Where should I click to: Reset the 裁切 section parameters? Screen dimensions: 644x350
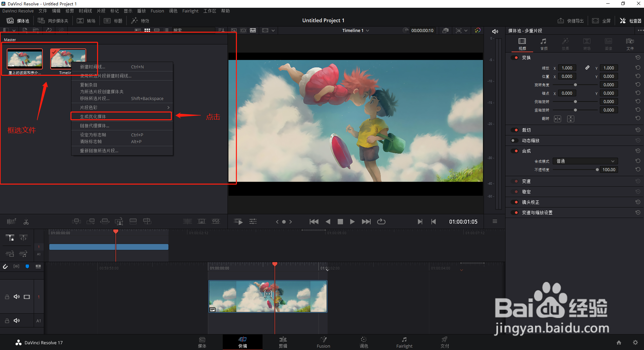638,130
